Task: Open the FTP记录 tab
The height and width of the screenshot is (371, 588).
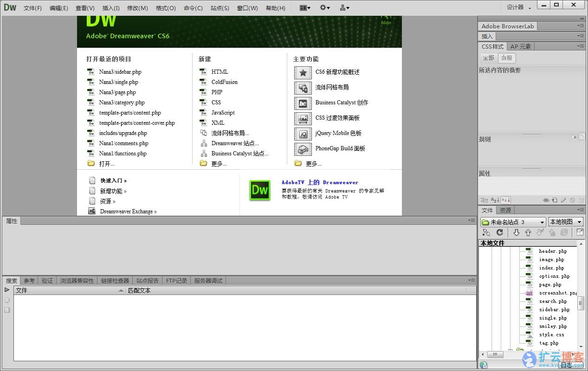Action: click(176, 281)
